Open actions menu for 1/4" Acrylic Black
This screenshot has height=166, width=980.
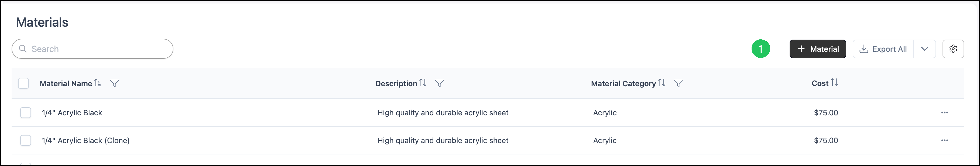[x=945, y=112]
